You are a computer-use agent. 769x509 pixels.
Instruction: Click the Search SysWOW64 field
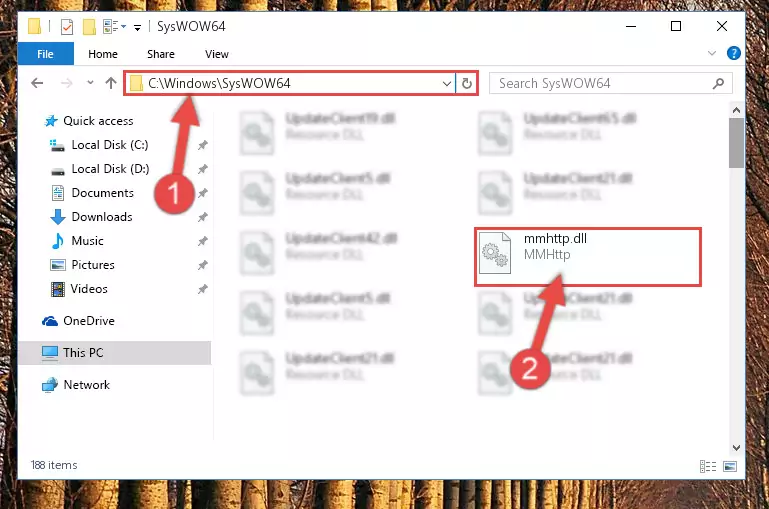pos(611,83)
